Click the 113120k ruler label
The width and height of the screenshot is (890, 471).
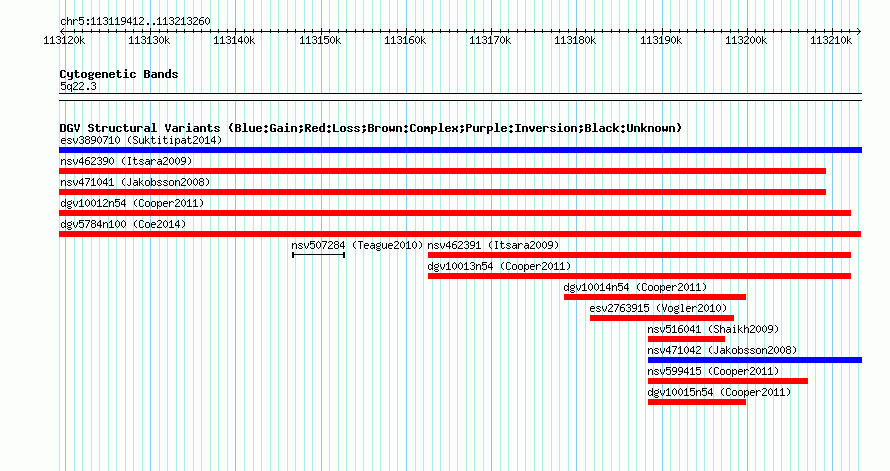(64, 40)
